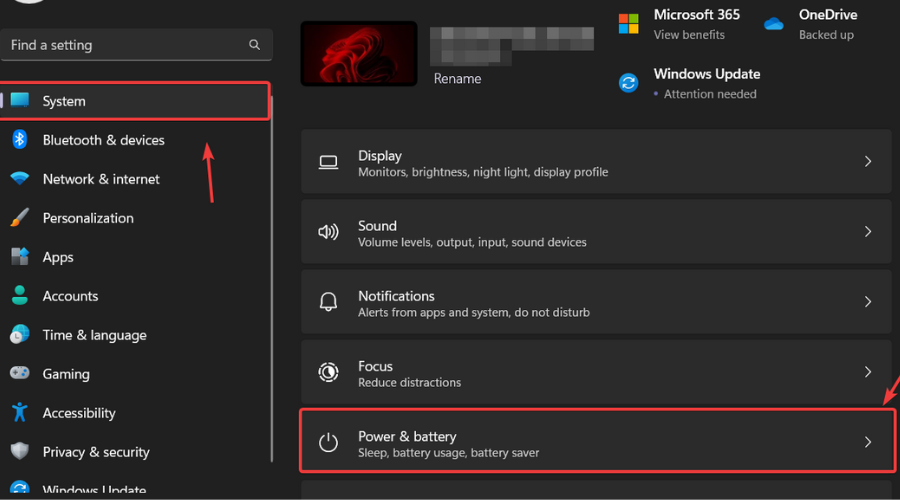Click the search magnifier icon
The height and width of the screenshot is (500, 900).
point(255,45)
